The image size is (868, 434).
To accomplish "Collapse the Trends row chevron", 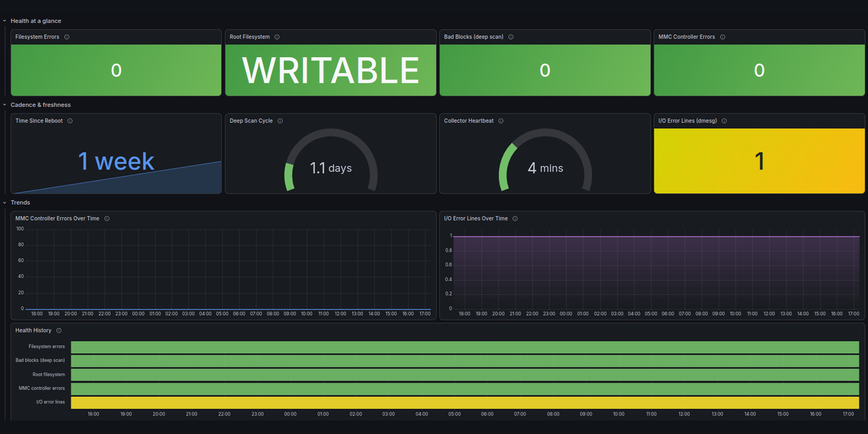I will 5,203.
